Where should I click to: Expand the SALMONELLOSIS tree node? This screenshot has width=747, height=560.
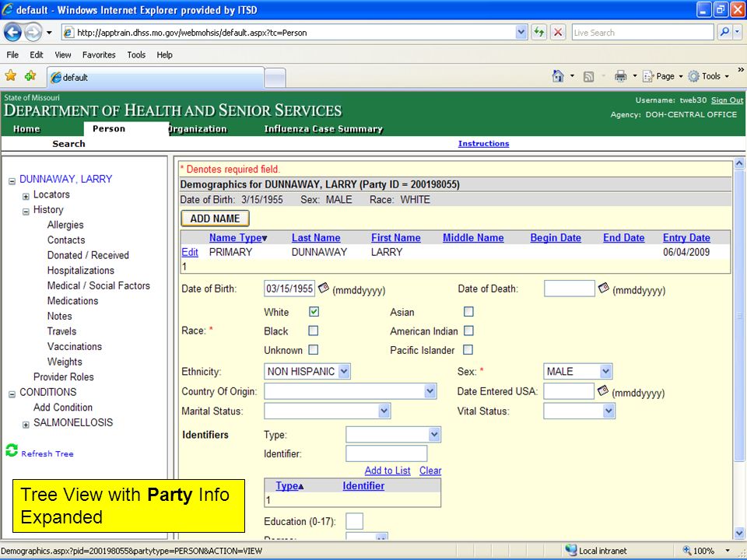tap(26, 425)
